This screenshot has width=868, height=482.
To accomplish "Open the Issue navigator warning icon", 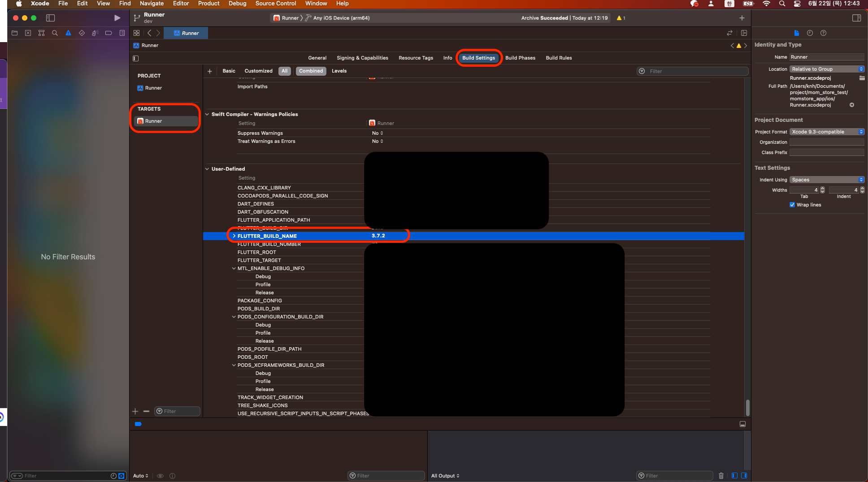I will [x=68, y=33].
